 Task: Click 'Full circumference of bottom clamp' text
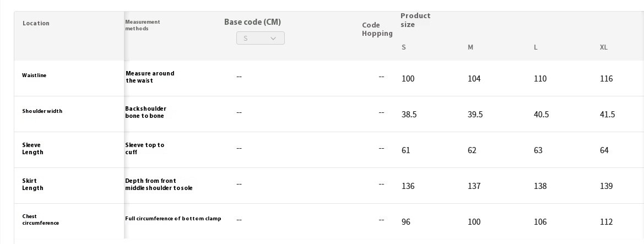coord(173,219)
